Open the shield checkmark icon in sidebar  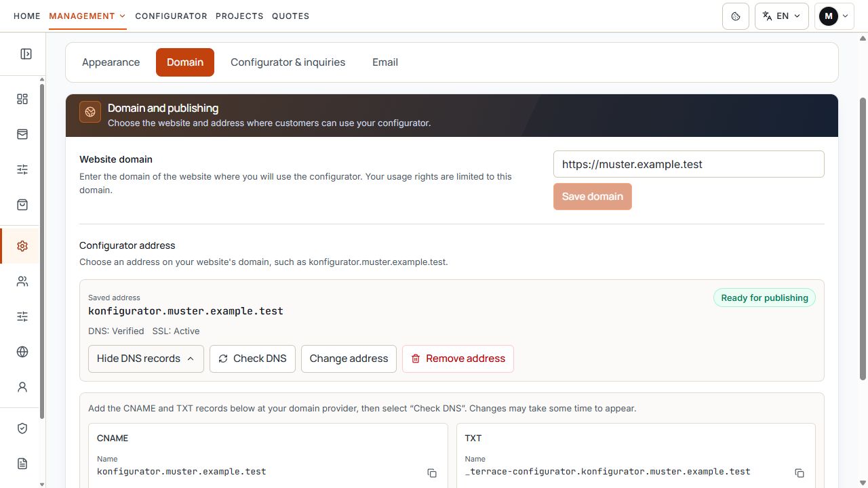22,428
